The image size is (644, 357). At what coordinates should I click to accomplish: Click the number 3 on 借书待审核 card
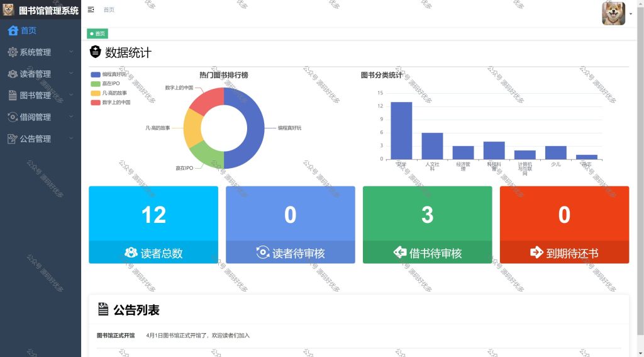pos(427,215)
